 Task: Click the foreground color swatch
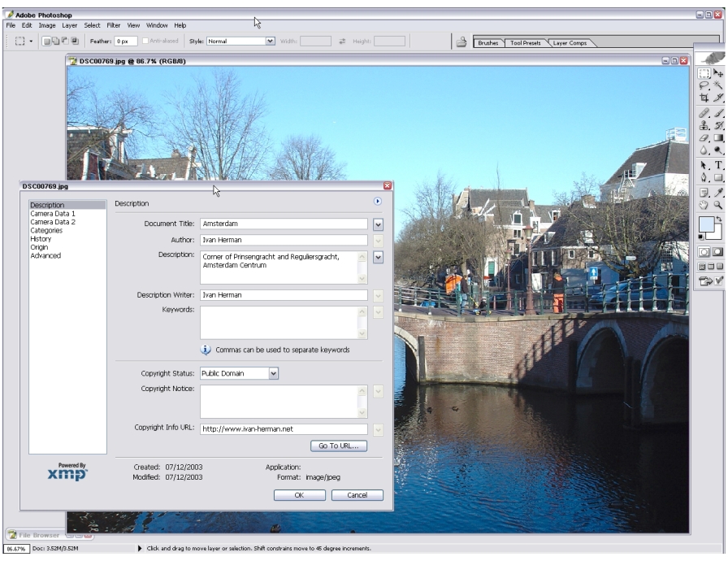pyautogui.click(x=705, y=225)
